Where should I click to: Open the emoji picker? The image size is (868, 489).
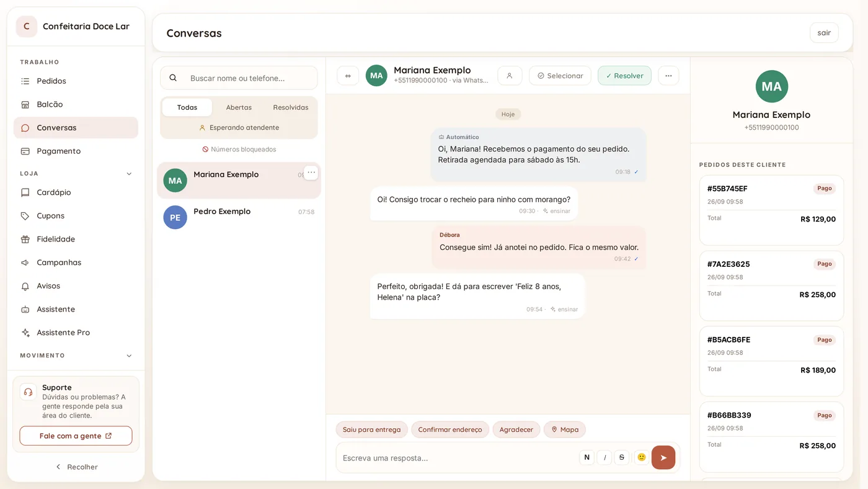[x=642, y=457]
